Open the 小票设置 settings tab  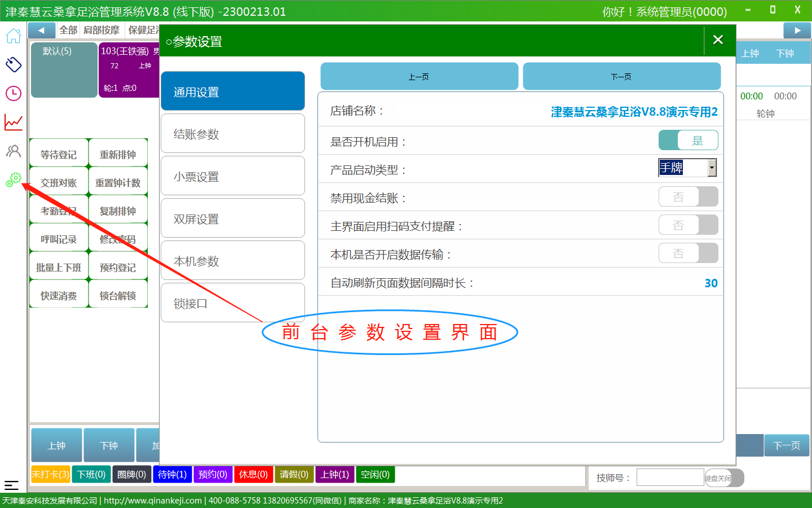(232, 176)
